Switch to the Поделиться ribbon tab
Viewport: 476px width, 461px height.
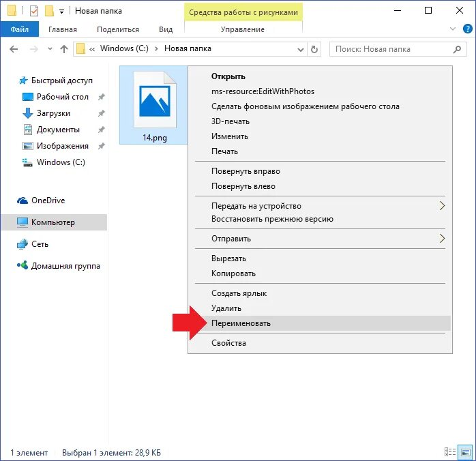tap(118, 29)
